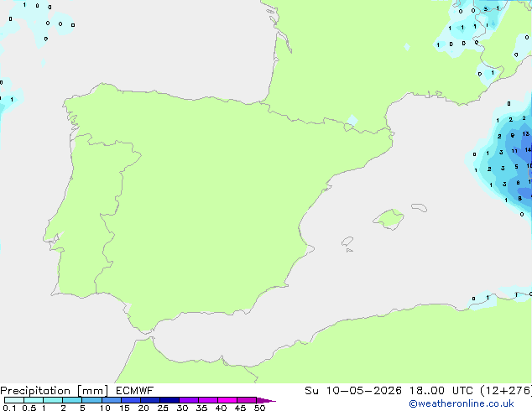
Task: Click the 20–25 mm legend swatch
Action: pos(150,400)
